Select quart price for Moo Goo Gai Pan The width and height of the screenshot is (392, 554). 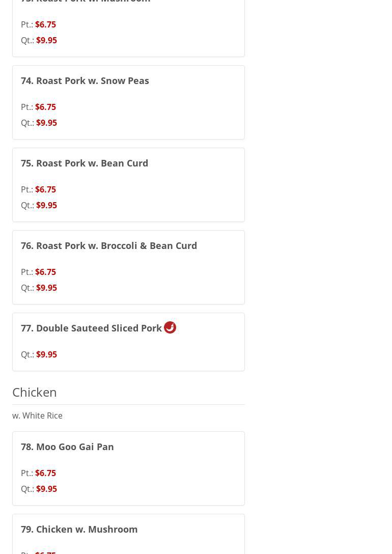click(x=46, y=489)
